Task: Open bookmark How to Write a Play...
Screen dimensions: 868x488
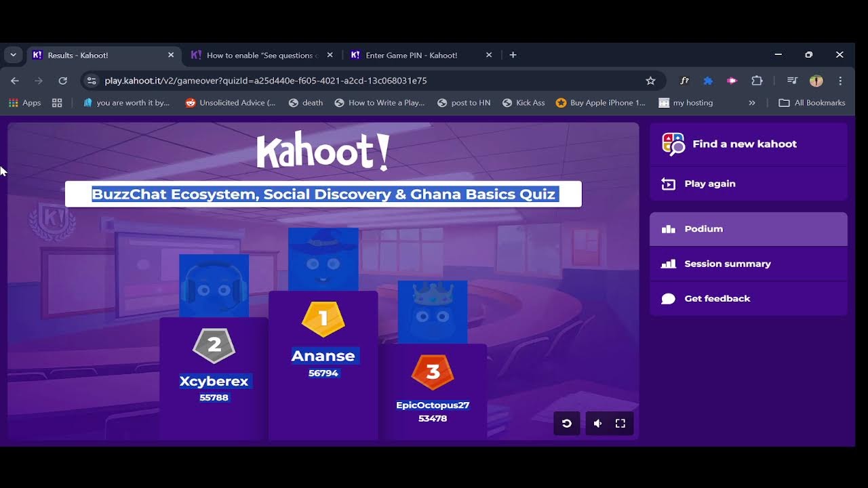Action: click(x=380, y=103)
